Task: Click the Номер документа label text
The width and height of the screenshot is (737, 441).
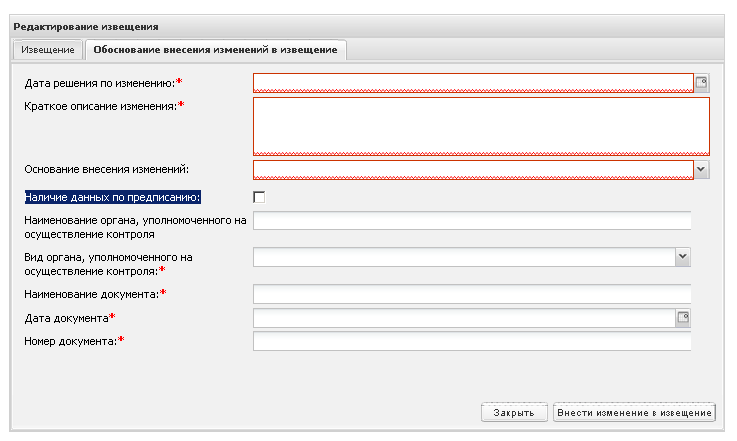Action: (x=70, y=341)
